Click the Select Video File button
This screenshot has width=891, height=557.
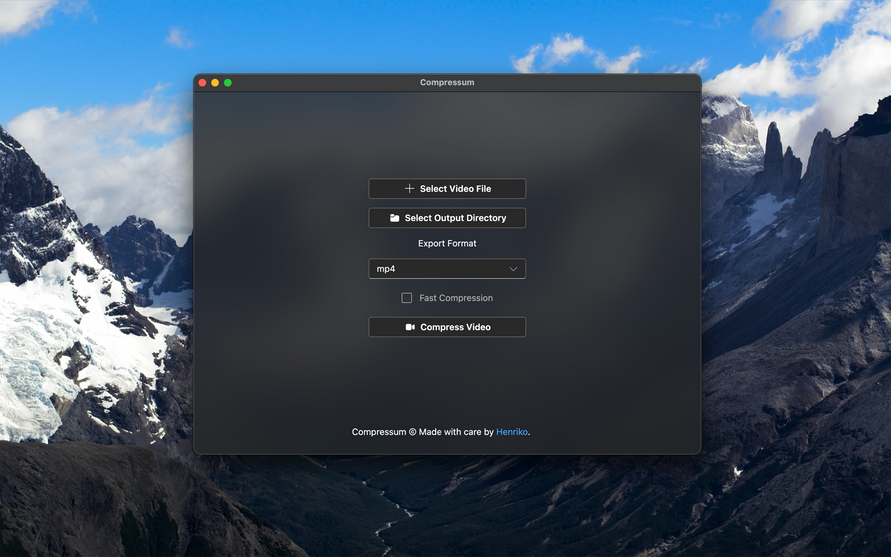click(x=447, y=189)
